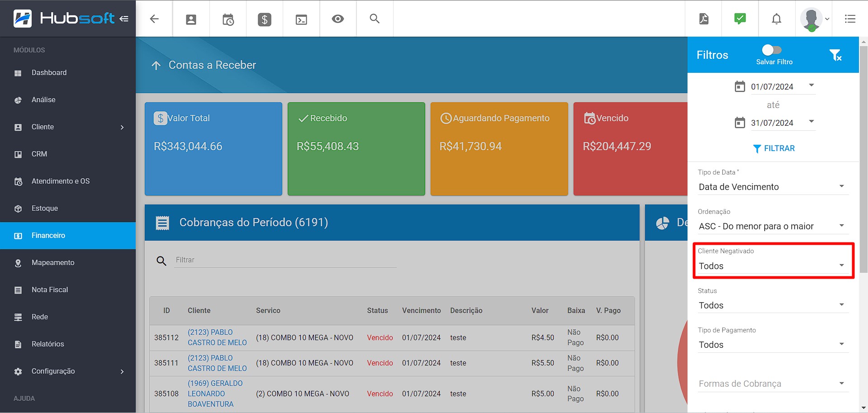Click value R$4.50 in first row

(x=543, y=337)
